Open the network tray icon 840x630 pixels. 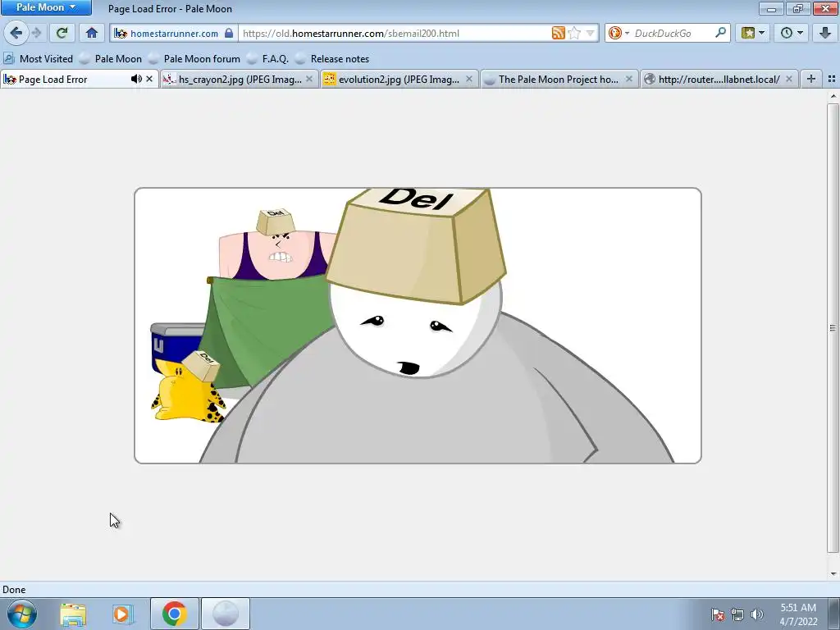coord(737,614)
